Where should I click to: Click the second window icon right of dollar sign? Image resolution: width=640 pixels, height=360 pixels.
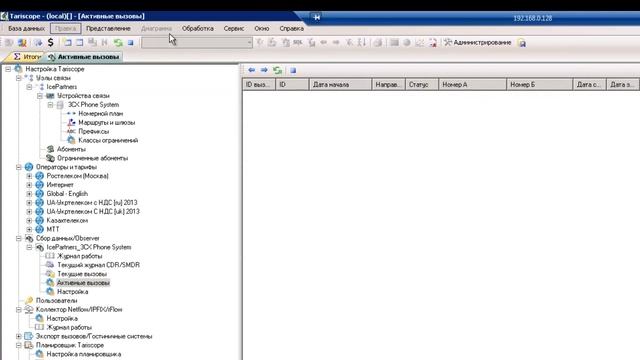[x=80, y=42]
